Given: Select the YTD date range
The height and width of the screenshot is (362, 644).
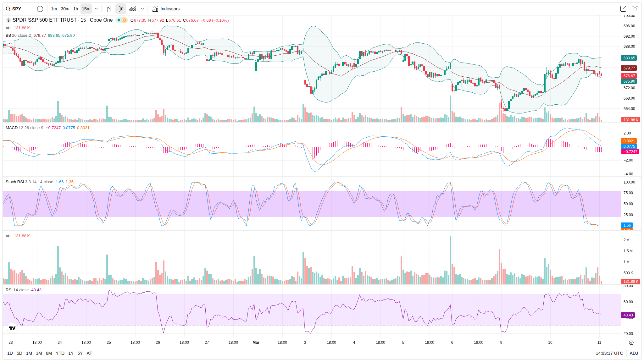Looking at the screenshot, I should point(60,353).
